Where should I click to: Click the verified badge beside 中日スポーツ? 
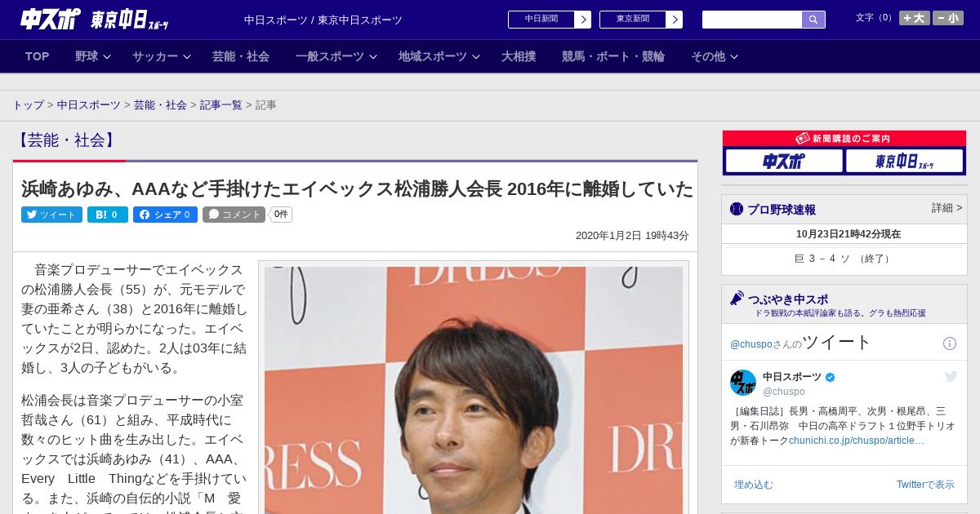tap(831, 378)
